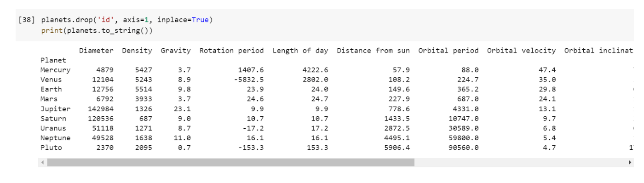Image resolution: width=644 pixels, height=183 pixels.
Task: Click the scroll left arrow of output
Action: tap(42, 163)
